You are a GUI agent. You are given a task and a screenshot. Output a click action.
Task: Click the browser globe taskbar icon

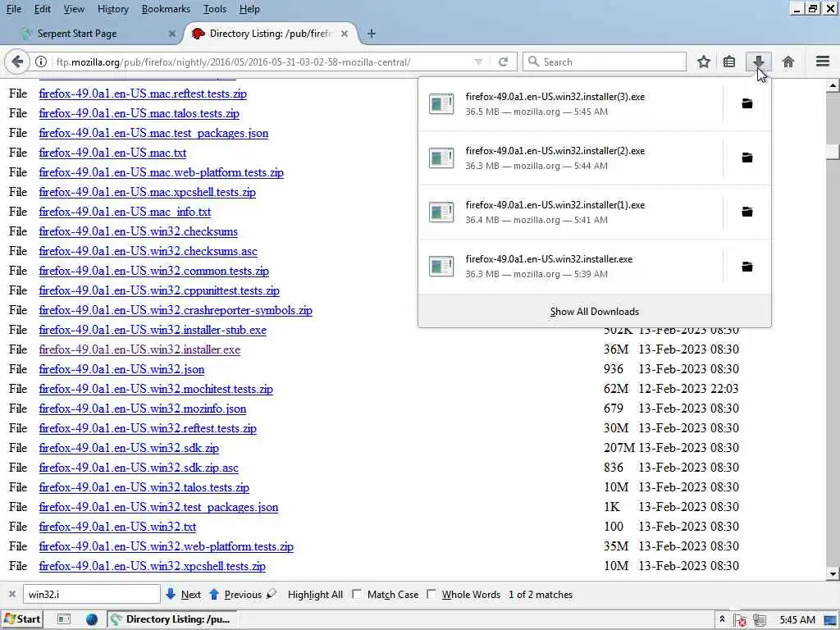[x=92, y=619]
